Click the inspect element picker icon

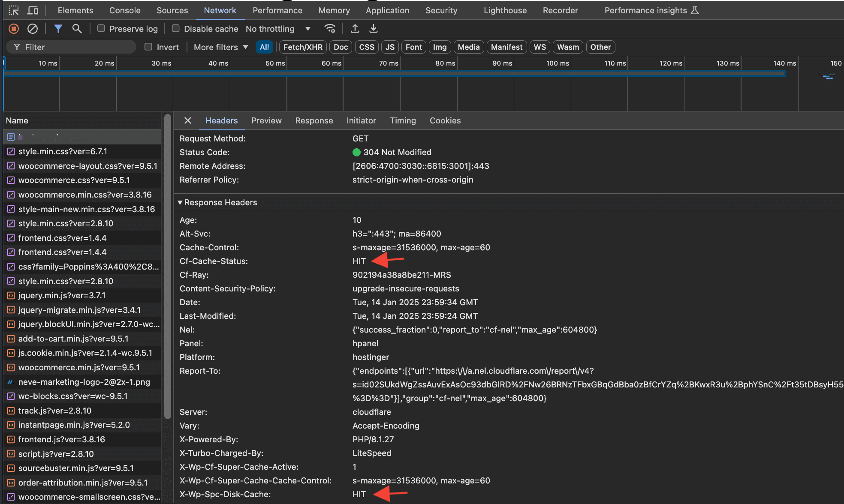tap(14, 10)
